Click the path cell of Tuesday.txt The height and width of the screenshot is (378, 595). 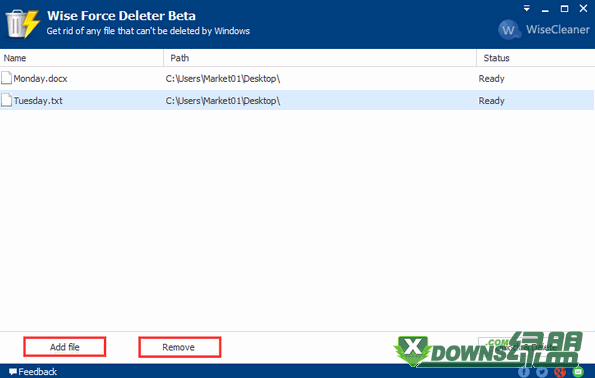click(223, 101)
